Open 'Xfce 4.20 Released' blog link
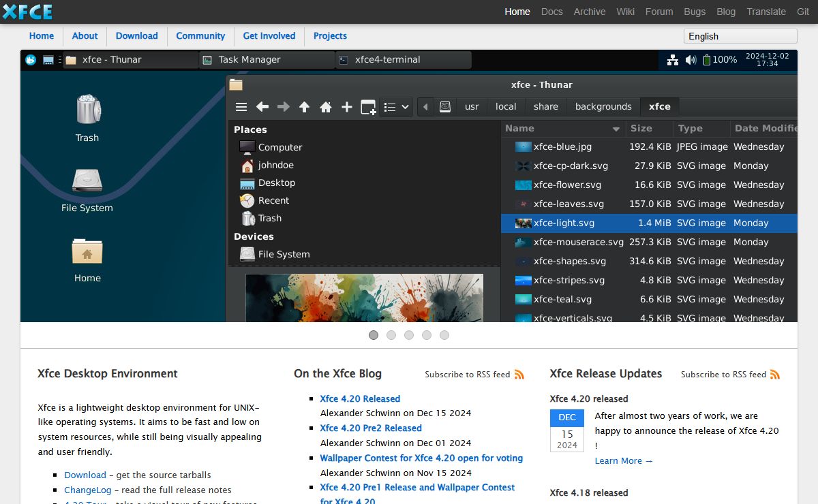Image resolution: width=818 pixels, height=504 pixels. tap(360, 399)
